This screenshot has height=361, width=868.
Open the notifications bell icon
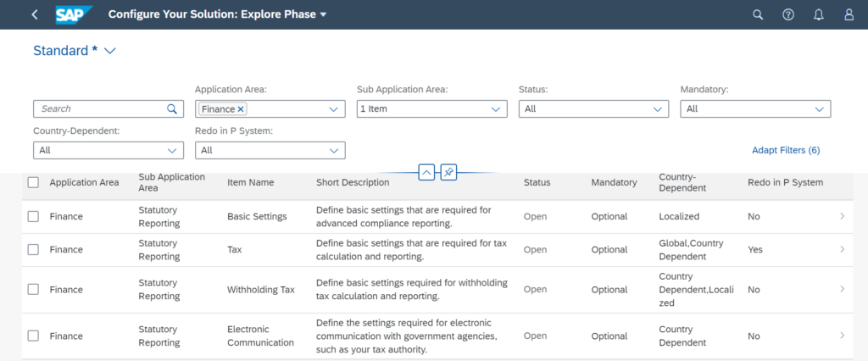coord(819,15)
